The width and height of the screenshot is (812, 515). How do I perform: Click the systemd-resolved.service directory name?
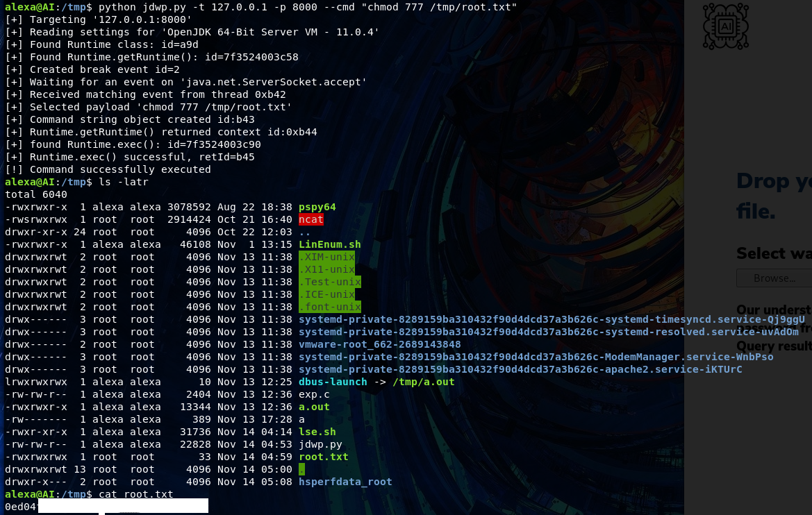(x=549, y=332)
